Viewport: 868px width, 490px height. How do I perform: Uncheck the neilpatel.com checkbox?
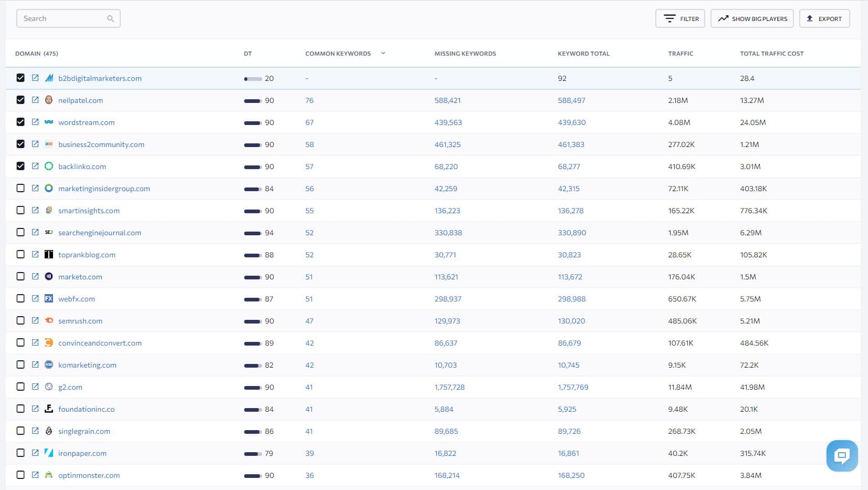coord(20,100)
